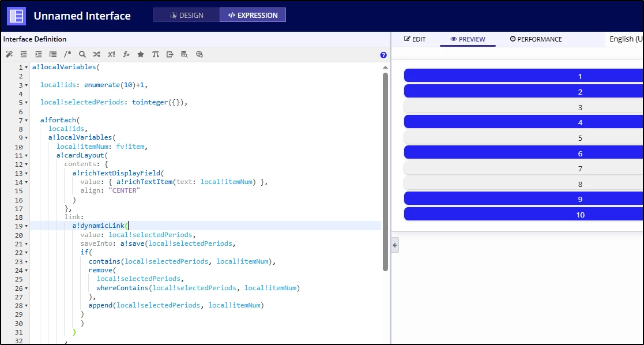Click append( on line 28
The image size is (644, 345).
coord(103,306)
